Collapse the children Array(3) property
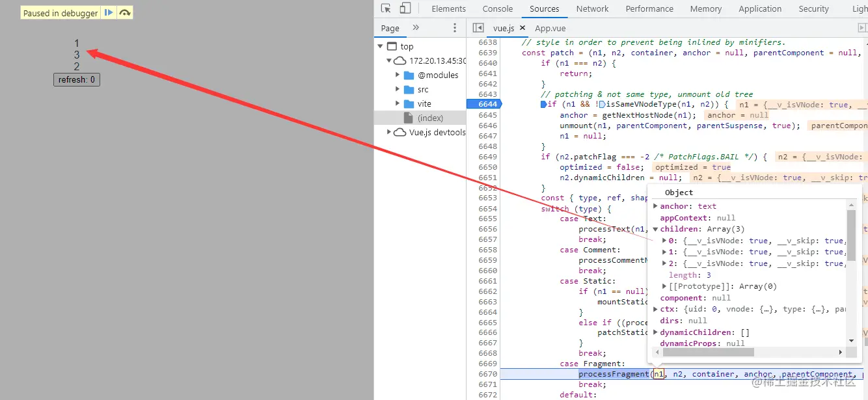The width and height of the screenshot is (868, 400). [656, 229]
